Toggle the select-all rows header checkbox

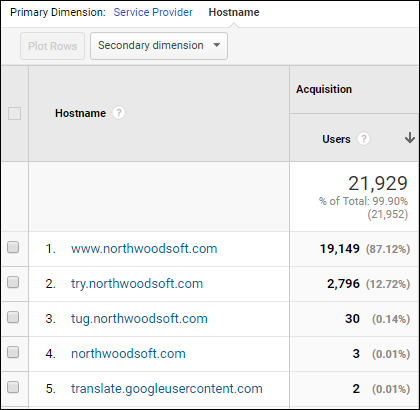pyautogui.click(x=14, y=113)
